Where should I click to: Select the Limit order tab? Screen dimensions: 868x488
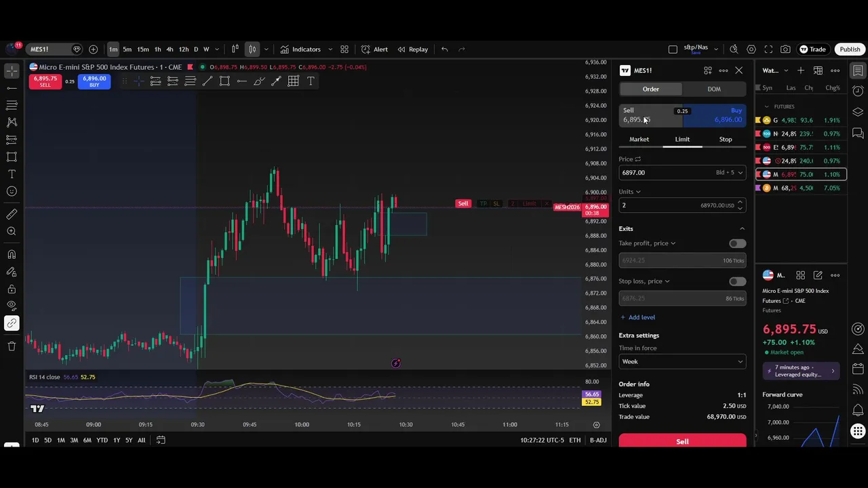coord(682,139)
